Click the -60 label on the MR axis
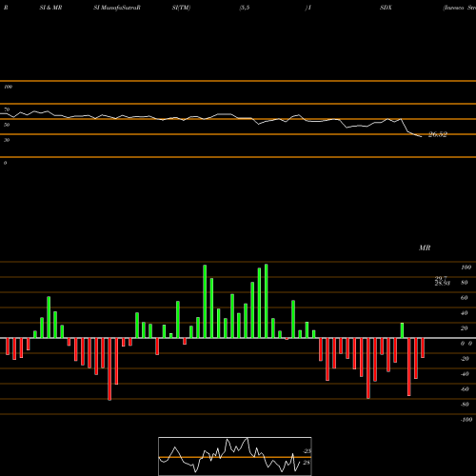Viewport: 476px width, 476px height. coord(465,389)
